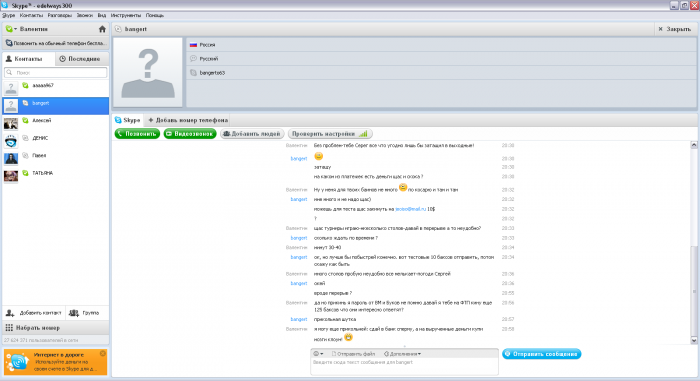Click the Skype logo in the title bar
The image size is (700, 381).
[5, 5]
